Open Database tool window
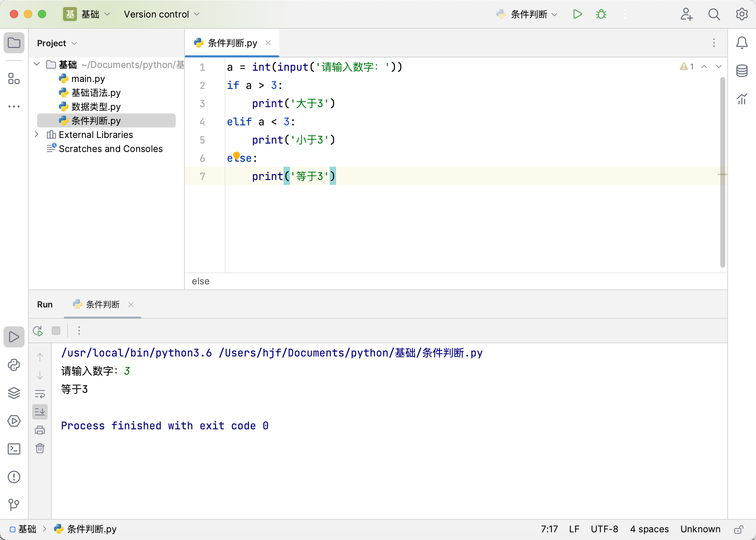Screen dimensions: 756x540 click(x=742, y=71)
